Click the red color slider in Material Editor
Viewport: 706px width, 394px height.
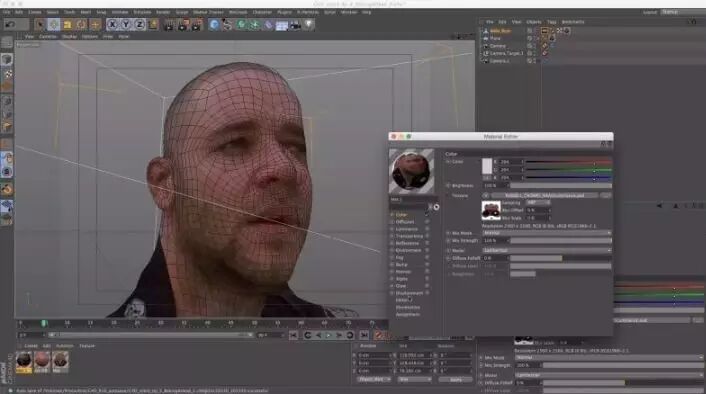568,162
